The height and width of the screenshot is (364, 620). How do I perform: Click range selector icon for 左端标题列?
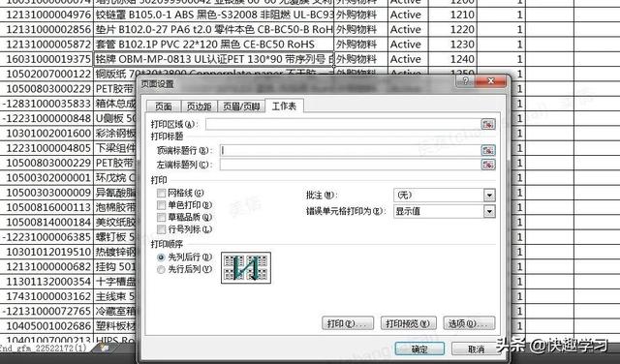(488, 165)
